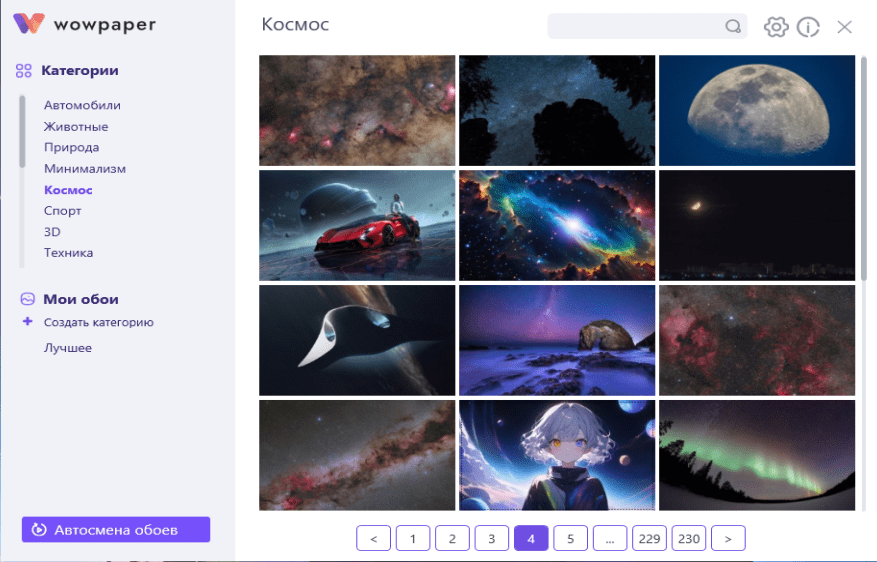Click the Категории grid icon
Viewport: 877px width, 562px height.
[23, 70]
